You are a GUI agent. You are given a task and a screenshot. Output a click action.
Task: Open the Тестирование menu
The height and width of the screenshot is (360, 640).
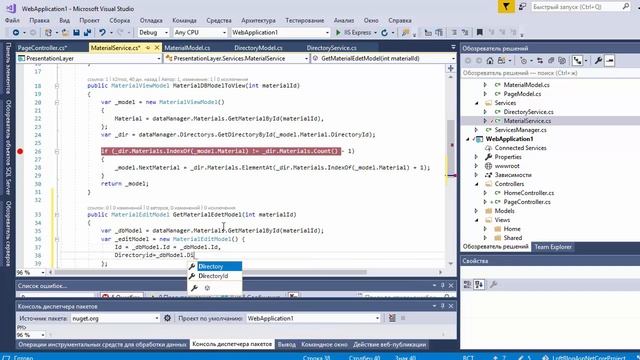point(304,20)
